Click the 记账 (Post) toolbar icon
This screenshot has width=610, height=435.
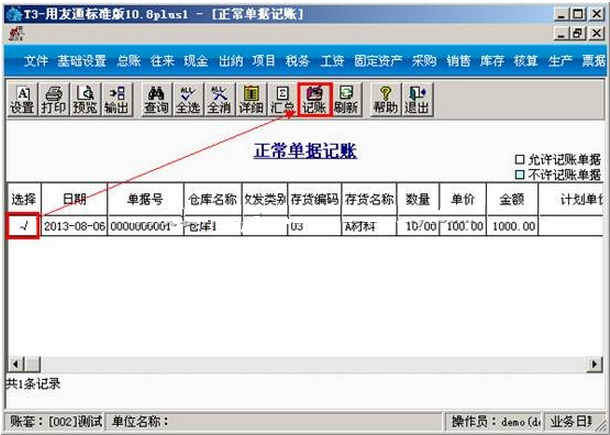[314, 98]
